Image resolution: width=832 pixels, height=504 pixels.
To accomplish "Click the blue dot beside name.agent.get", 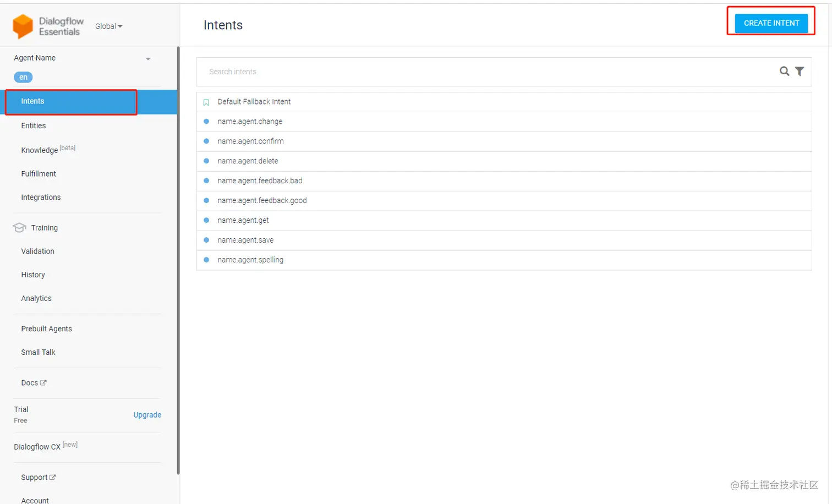I will click(206, 220).
